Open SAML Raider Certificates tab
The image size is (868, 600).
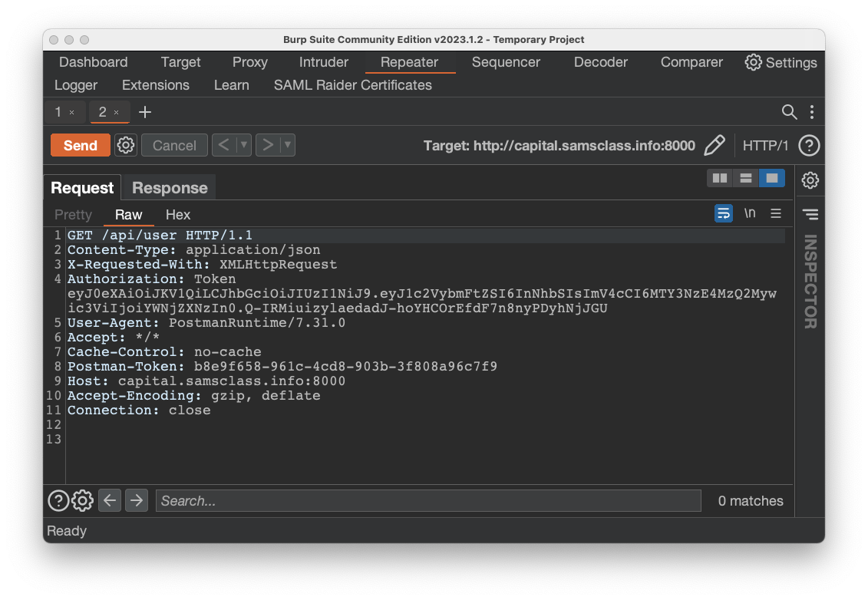(x=352, y=85)
